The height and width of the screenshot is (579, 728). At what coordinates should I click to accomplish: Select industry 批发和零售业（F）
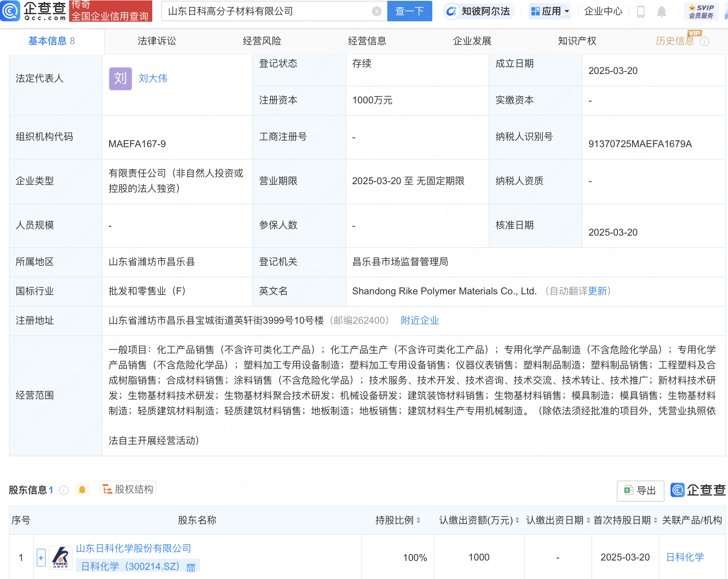pos(147,291)
